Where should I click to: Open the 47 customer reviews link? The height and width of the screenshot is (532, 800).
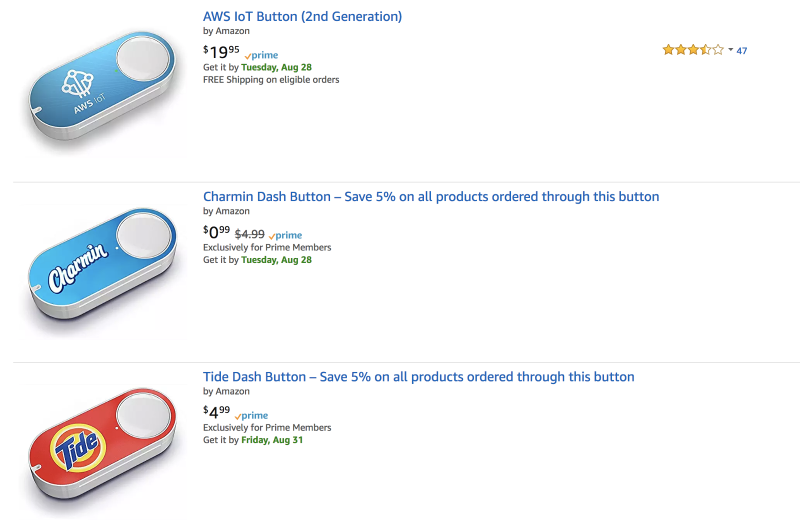click(x=742, y=51)
